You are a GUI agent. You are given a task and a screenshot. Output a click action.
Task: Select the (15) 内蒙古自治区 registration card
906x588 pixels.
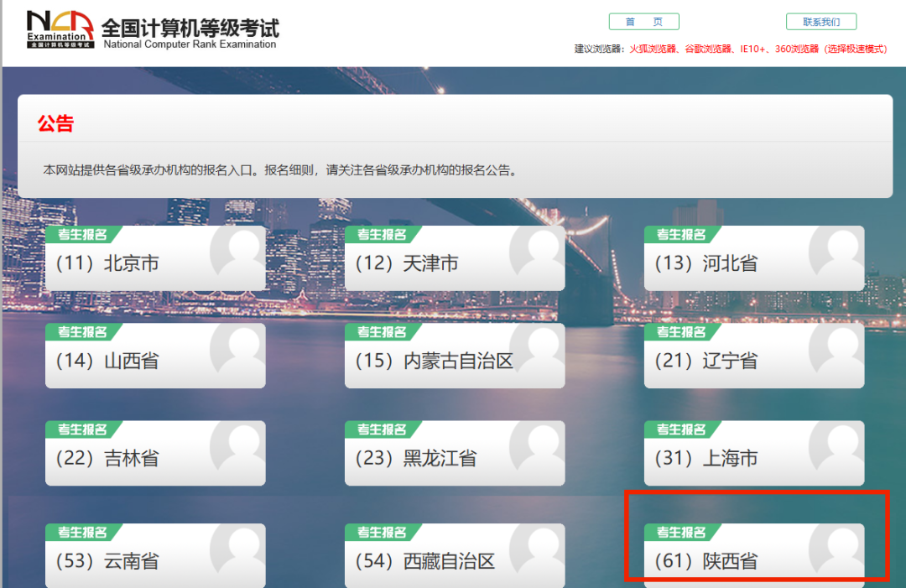(x=455, y=356)
